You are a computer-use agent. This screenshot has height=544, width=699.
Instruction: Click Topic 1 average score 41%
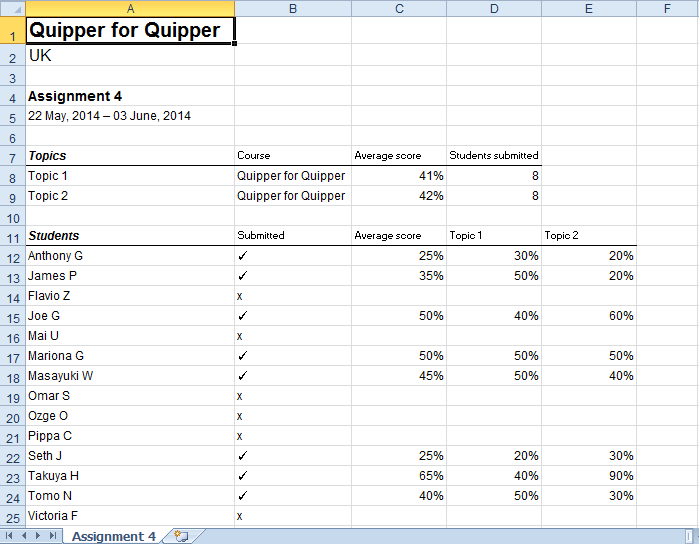tap(399, 176)
